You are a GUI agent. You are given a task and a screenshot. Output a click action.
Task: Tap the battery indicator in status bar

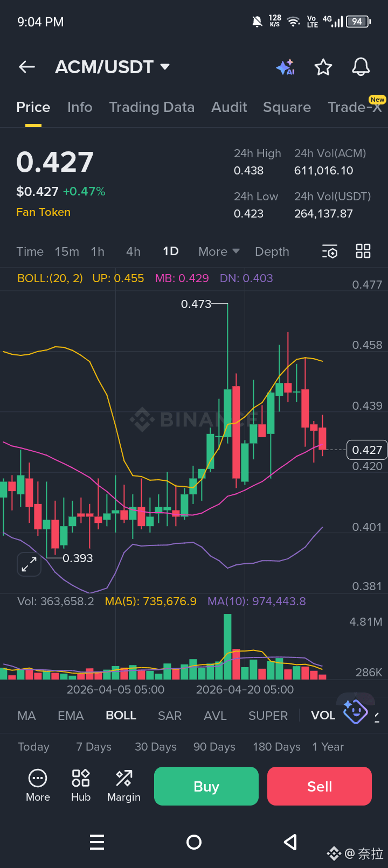click(358, 22)
